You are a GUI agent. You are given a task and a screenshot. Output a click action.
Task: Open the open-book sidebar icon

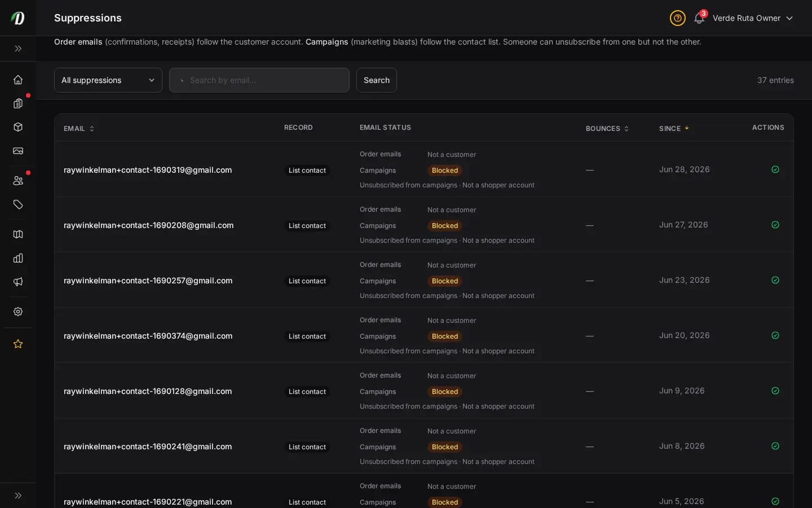pyautogui.click(x=18, y=234)
